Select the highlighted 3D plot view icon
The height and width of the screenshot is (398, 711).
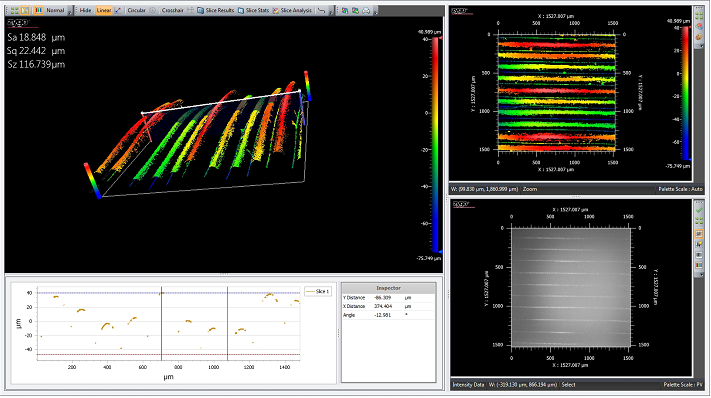(x=25, y=10)
